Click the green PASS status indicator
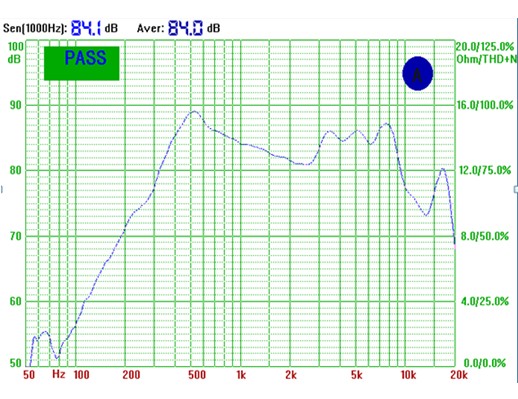The width and height of the screenshot is (518, 399). [82, 63]
